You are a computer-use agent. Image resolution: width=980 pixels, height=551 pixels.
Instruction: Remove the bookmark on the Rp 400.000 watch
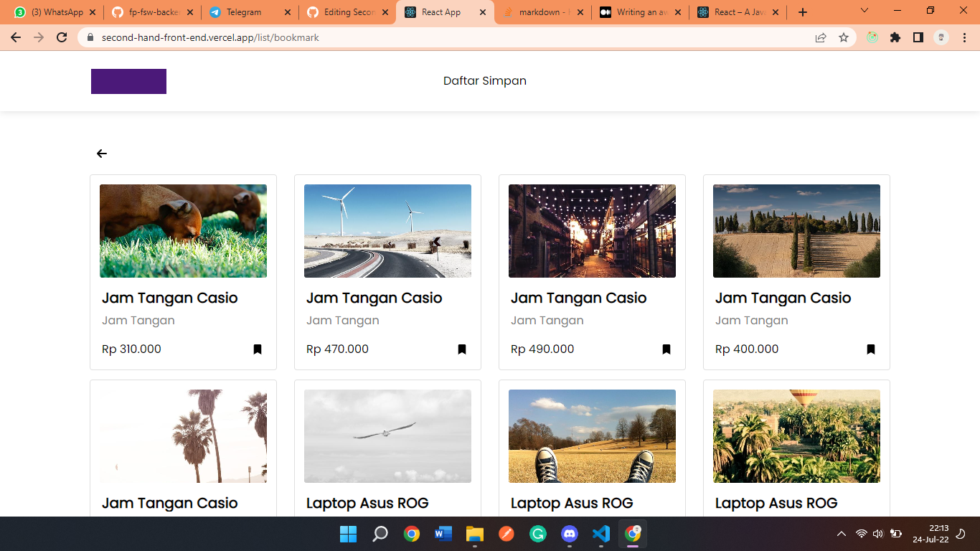click(871, 349)
